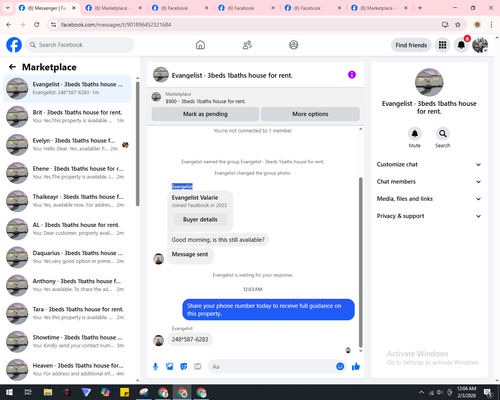The width and height of the screenshot is (500, 400).
Task: Choose a sticker icon
Action: (x=184, y=367)
